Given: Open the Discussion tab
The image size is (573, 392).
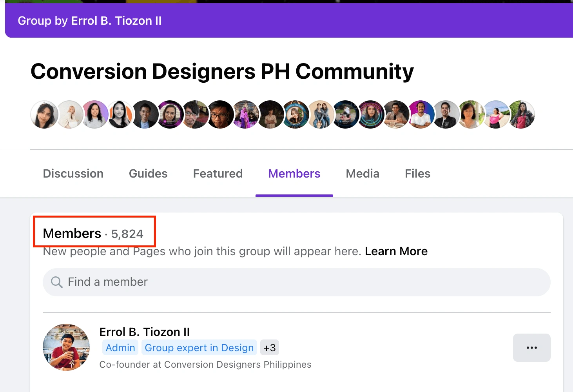Looking at the screenshot, I should point(73,174).
